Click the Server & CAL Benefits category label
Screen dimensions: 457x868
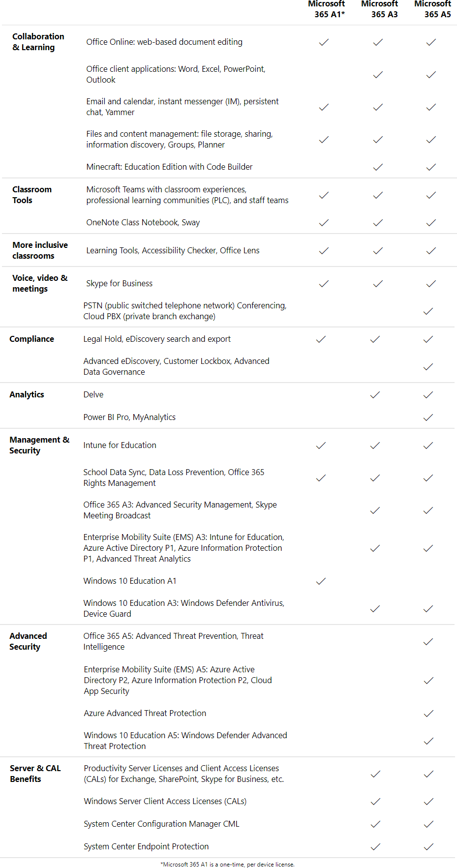click(x=35, y=774)
